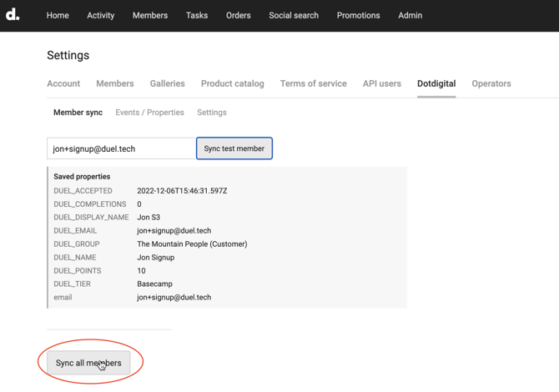This screenshot has width=559, height=392.
Task: Go to Activity in top navigation
Action: [x=100, y=15]
